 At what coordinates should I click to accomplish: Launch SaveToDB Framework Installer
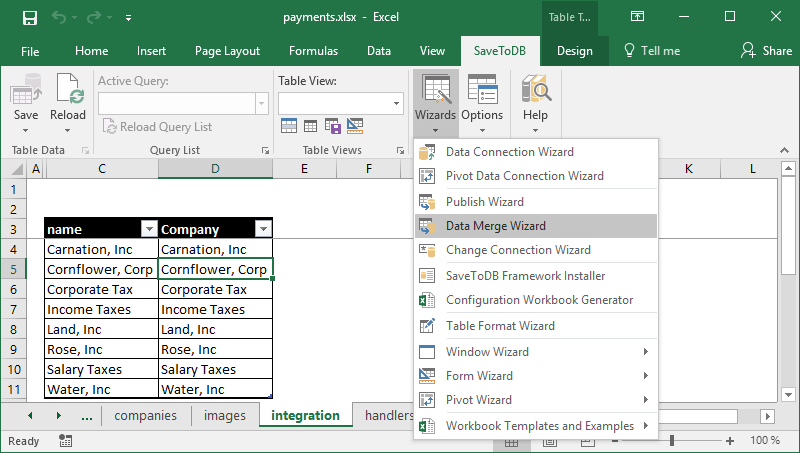(x=536, y=276)
